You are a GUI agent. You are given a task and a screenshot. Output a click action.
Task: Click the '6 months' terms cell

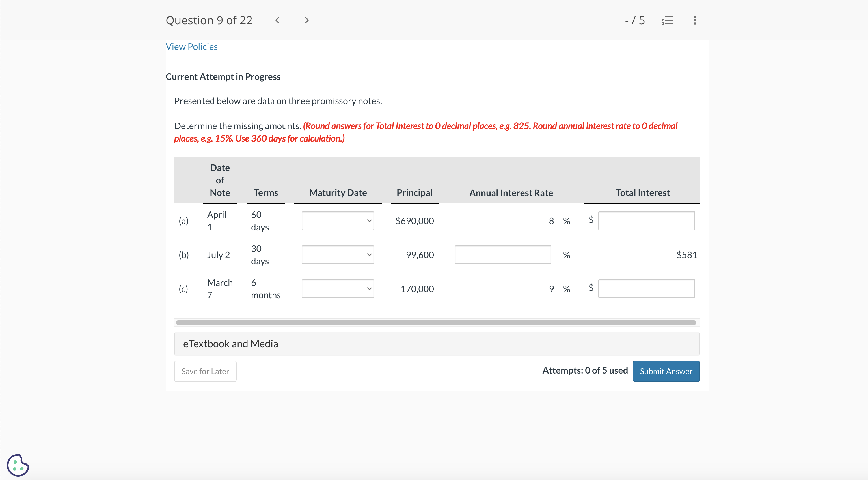point(265,289)
